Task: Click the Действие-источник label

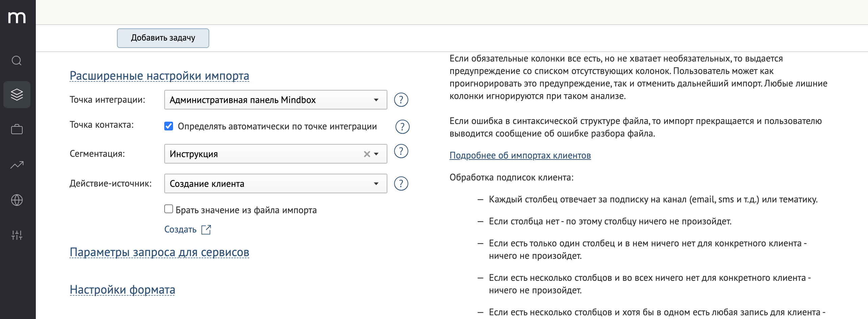Action: tap(111, 183)
